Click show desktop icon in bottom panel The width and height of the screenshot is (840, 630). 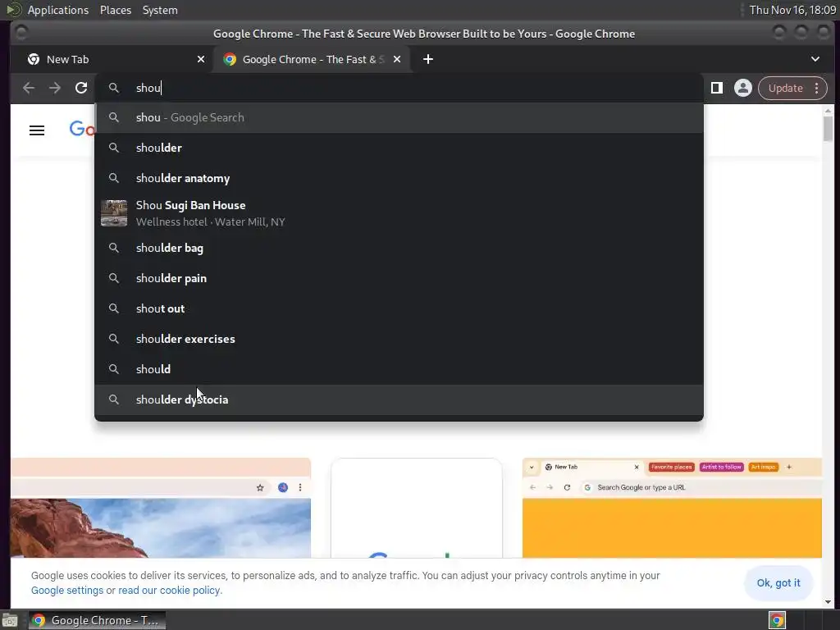[x=10, y=620]
